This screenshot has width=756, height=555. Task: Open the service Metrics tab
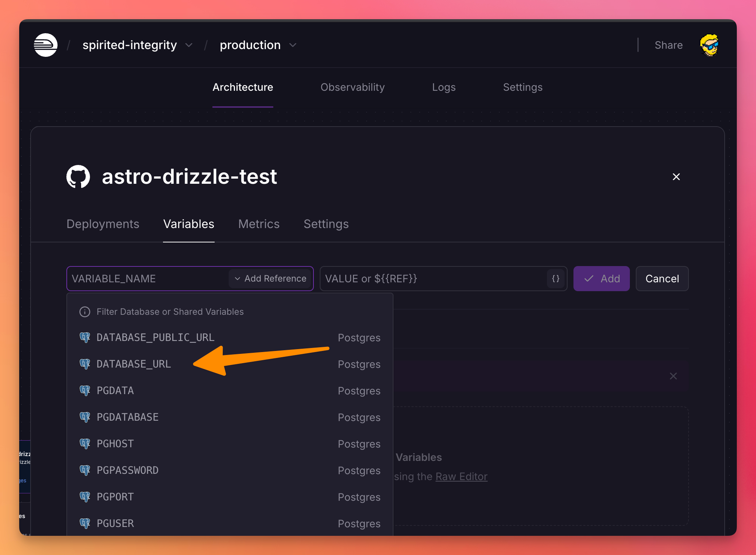[259, 224]
